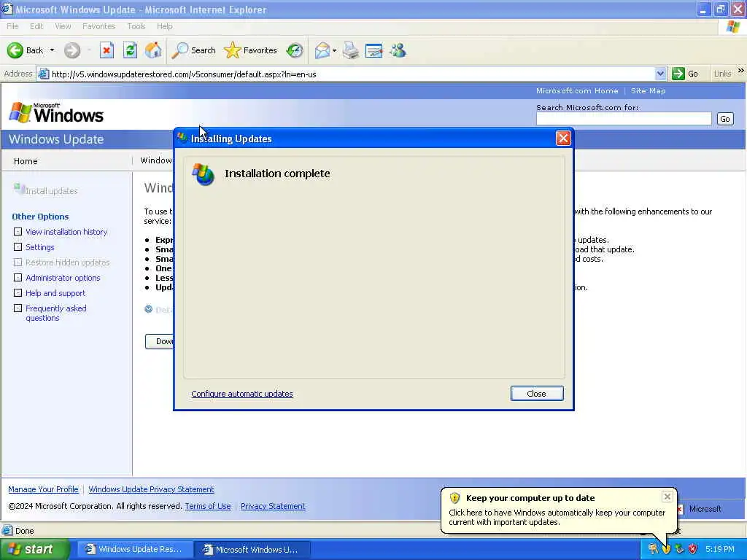The image size is (747, 560).
Task: Click the Install updates sidebar item
Action: point(46,190)
